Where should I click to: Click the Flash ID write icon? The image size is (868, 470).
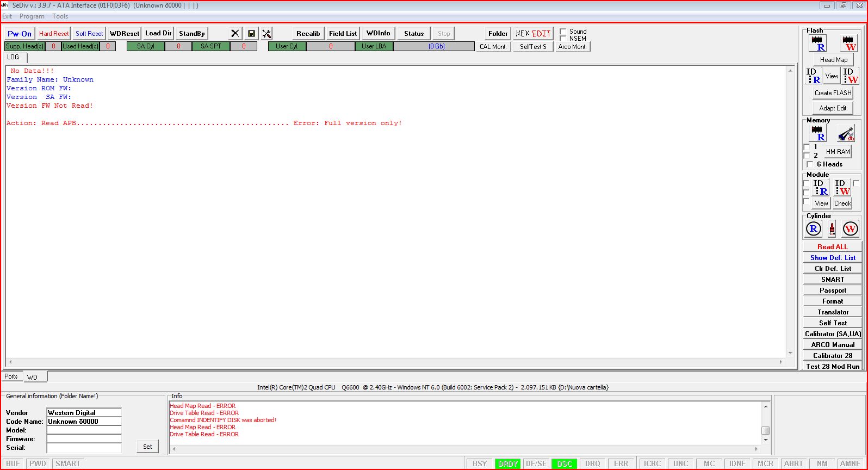pyautogui.click(x=851, y=76)
